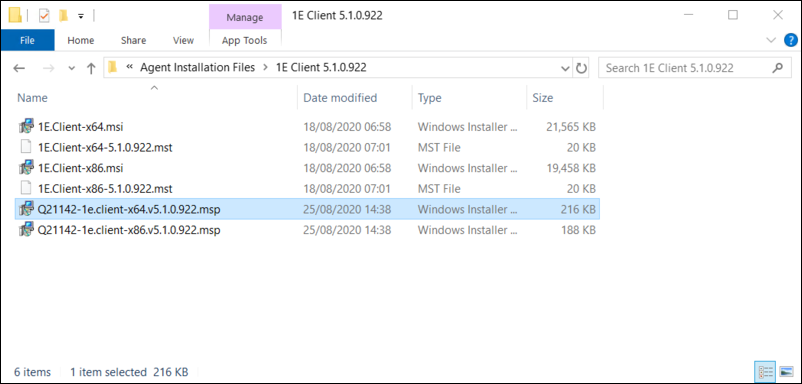Click the Properties quick access icon
The height and width of the screenshot is (384, 802).
point(44,16)
